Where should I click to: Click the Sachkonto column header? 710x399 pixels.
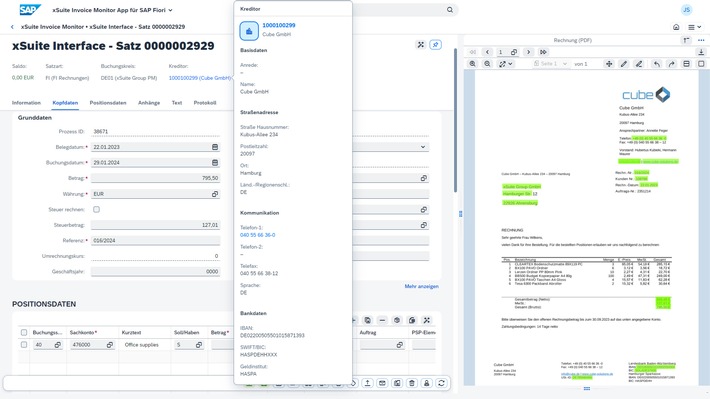pos(83,332)
